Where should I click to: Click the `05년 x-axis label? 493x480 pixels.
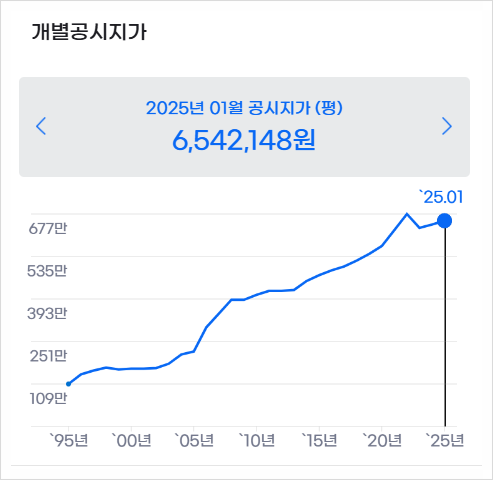194,440
